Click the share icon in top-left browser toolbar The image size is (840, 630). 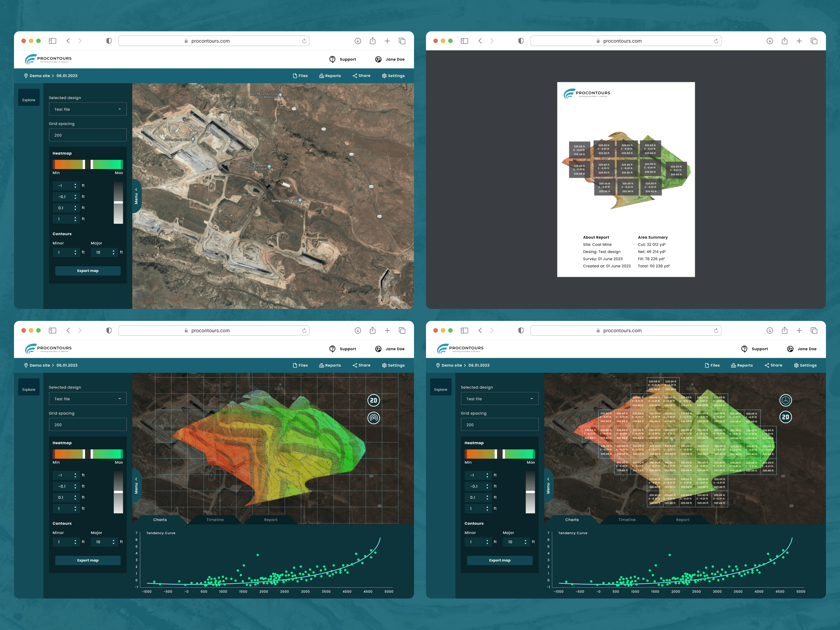tap(372, 41)
